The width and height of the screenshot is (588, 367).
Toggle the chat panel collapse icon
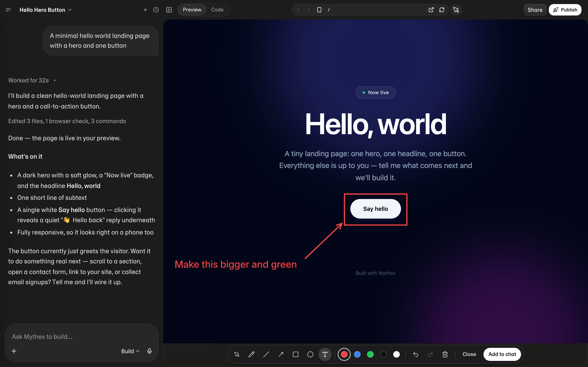[x=169, y=10]
